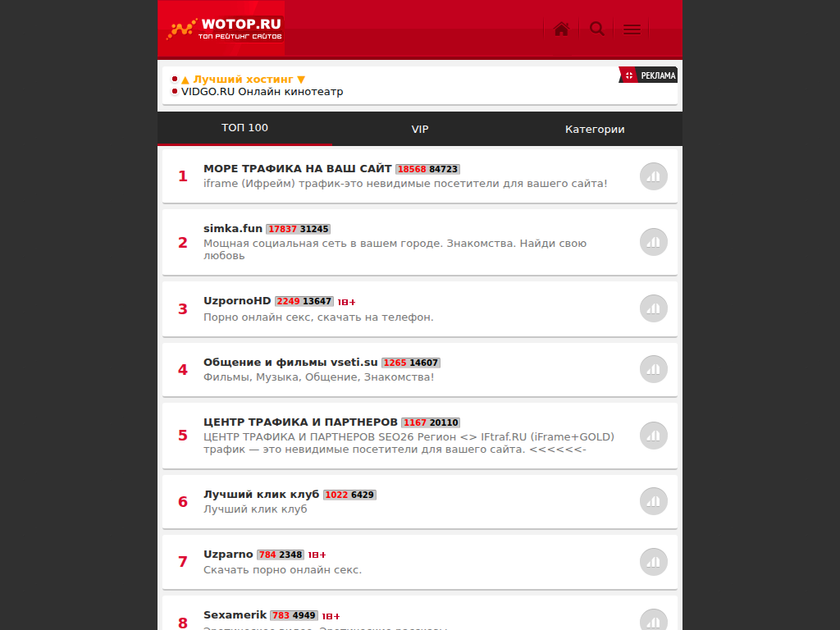Click the Лучший хостинг ad link

point(243,80)
